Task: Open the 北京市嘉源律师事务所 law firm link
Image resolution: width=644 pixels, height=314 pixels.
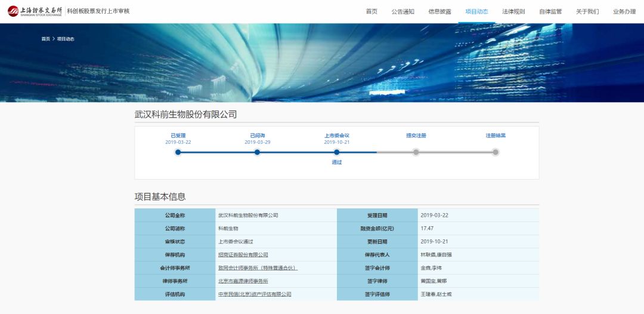Action: [243, 281]
